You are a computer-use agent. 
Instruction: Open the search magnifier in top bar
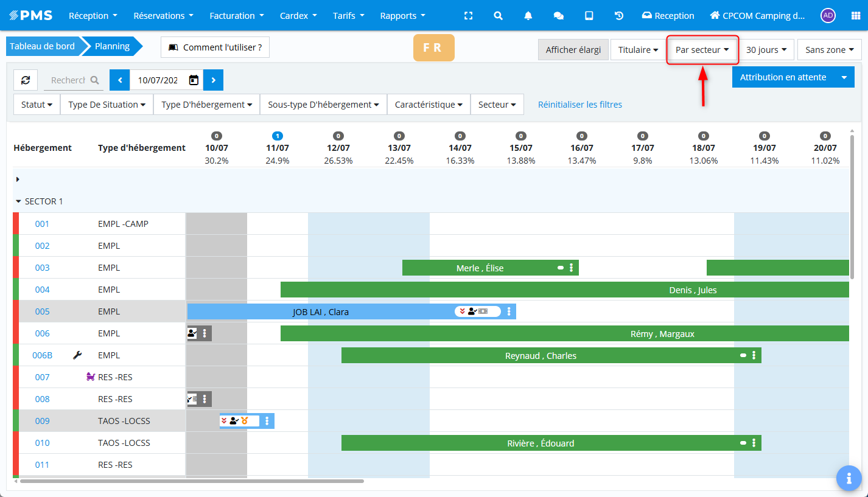[x=498, y=16]
